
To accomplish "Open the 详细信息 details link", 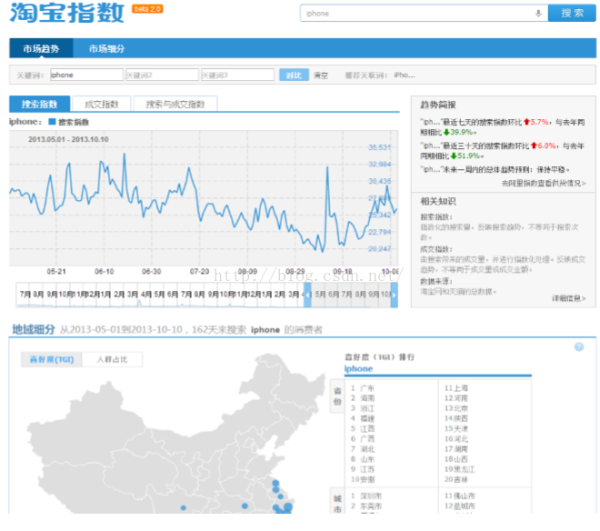I will (x=568, y=298).
